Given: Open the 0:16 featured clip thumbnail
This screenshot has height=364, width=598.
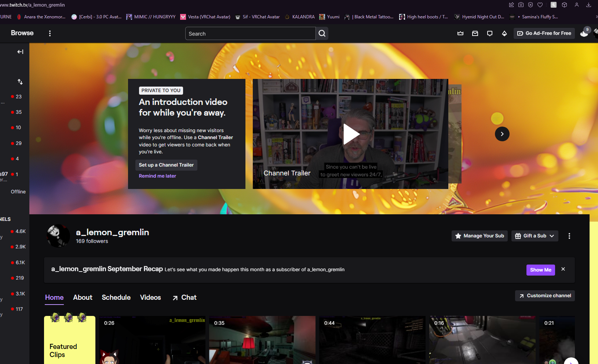Looking at the screenshot, I should pos(482,340).
